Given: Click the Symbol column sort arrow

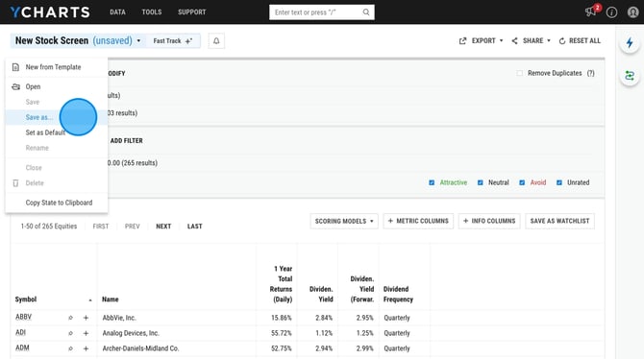Looking at the screenshot, I should tap(90, 300).
